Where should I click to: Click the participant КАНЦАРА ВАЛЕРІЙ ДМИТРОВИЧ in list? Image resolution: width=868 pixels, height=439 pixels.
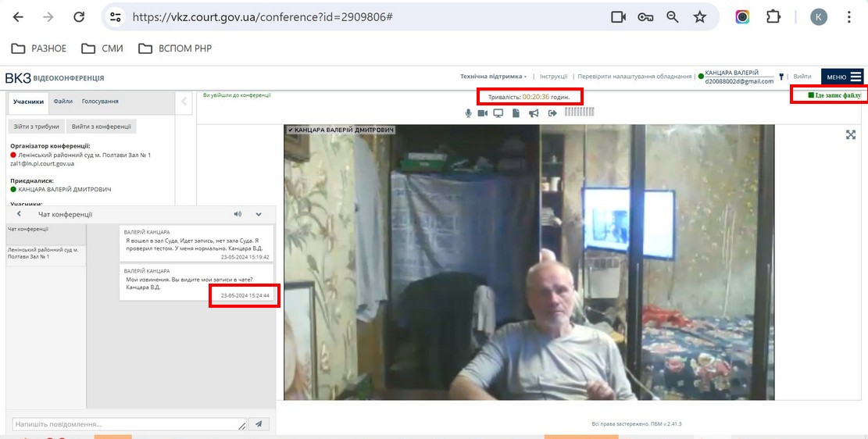pos(64,189)
